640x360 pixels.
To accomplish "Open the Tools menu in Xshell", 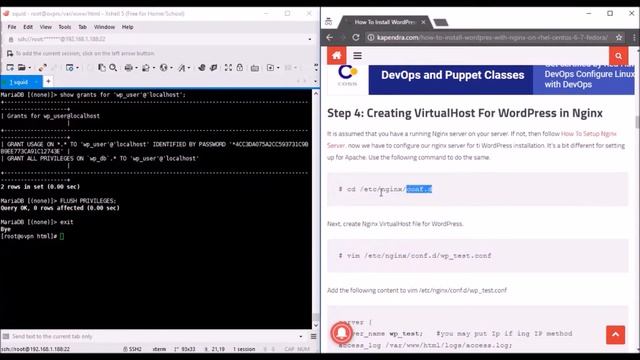I will tap(64, 27).
